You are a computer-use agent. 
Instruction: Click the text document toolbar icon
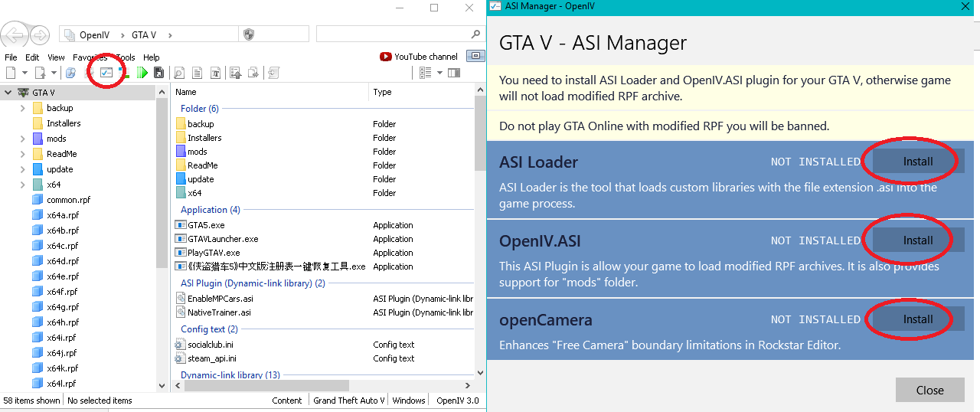[197, 73]
